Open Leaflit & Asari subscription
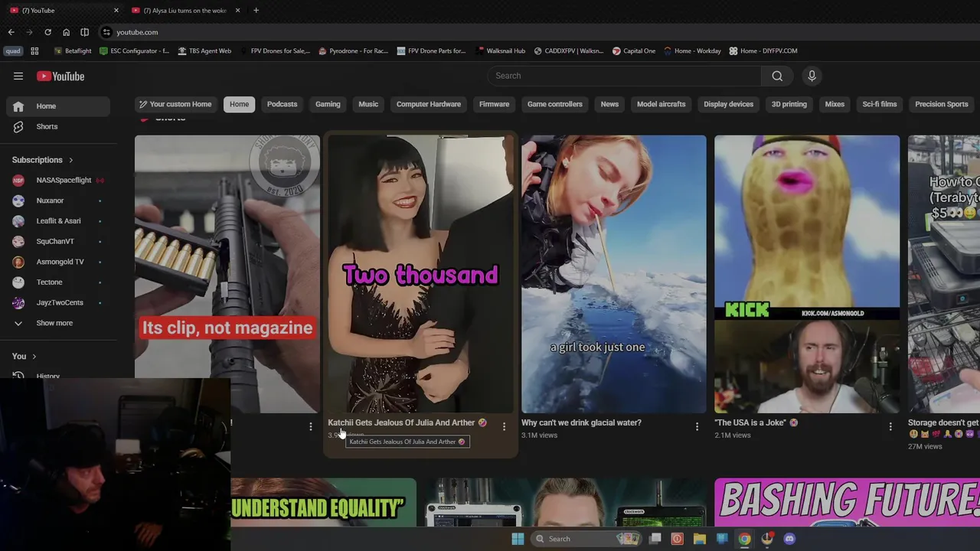 pyautogui.click(x=58, y=221)
